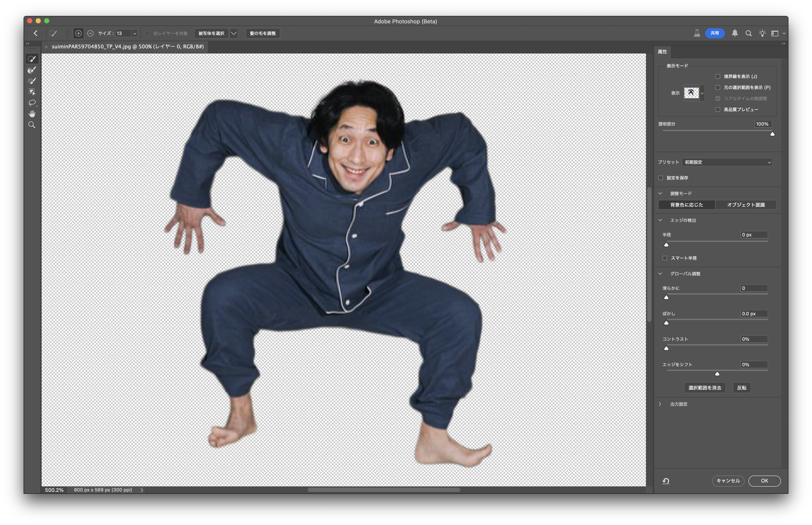812x525 pixels.
Task: Click the 髪の毛を調整 button
Action: click(x=263, y=33)
